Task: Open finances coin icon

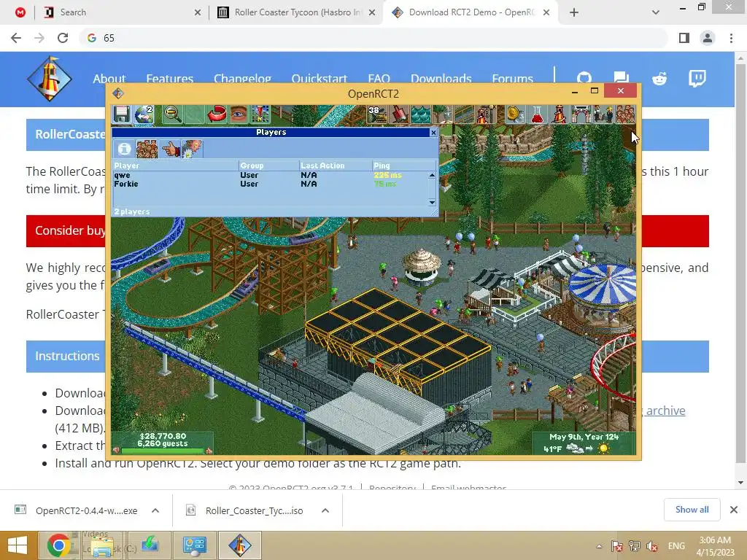Action: (515, 114)
